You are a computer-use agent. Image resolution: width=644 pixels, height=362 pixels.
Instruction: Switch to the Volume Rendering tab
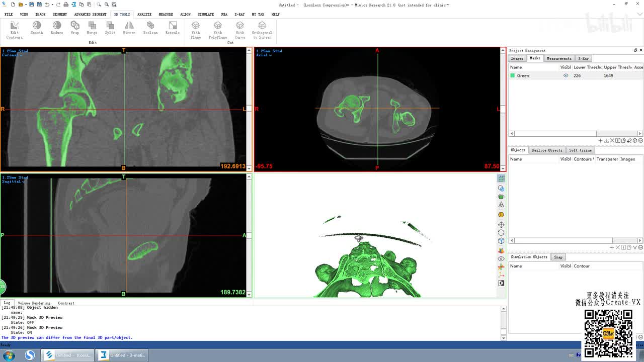pos(34,303)
